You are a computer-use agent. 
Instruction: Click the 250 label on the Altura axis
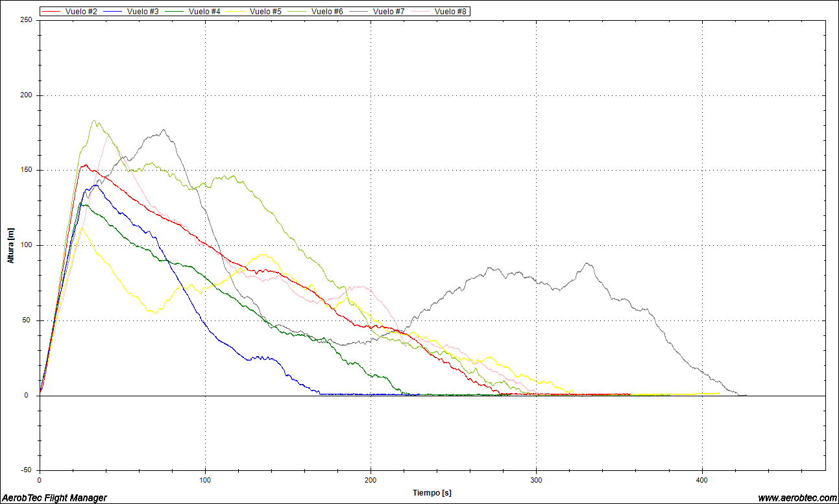tap(25, 21)
